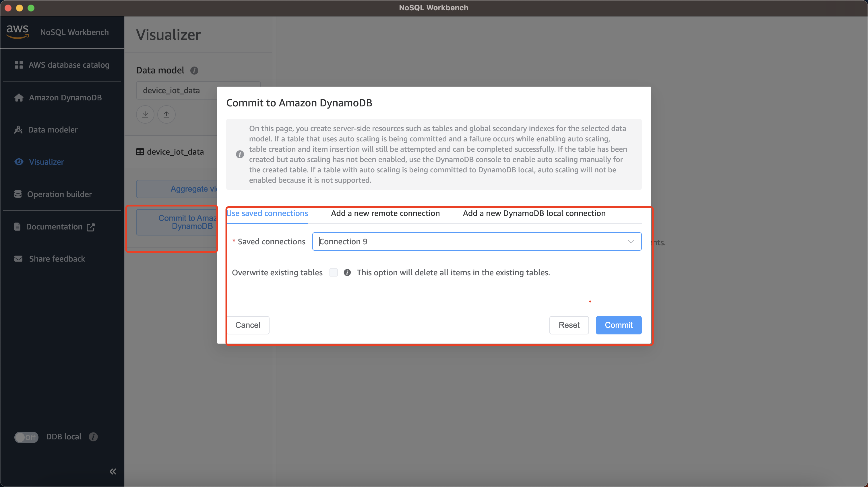Click the Data model section label
Image resolution: width=868 pixels, height=487 pixels.
[x=160, y=70]
